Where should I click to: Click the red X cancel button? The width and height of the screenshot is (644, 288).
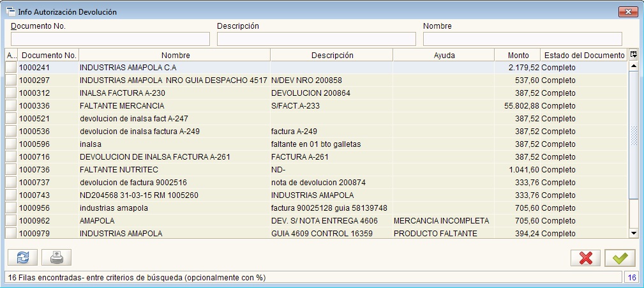coord(585,257)
